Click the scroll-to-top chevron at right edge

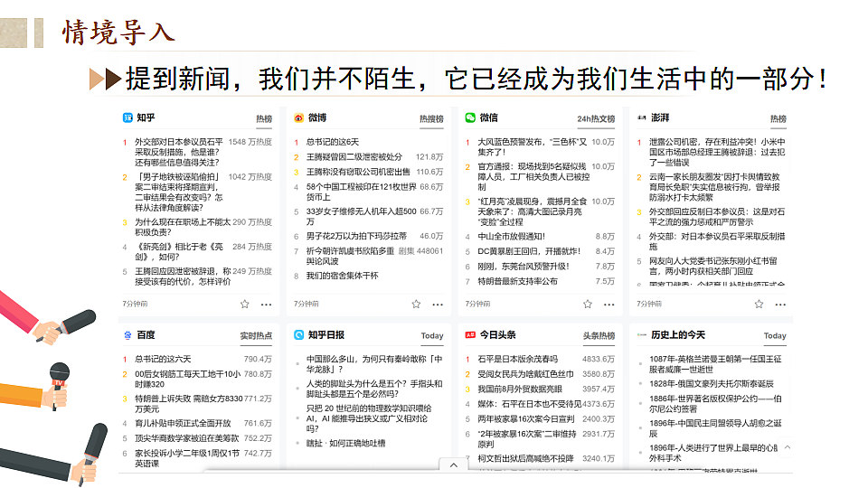point(788,447)
